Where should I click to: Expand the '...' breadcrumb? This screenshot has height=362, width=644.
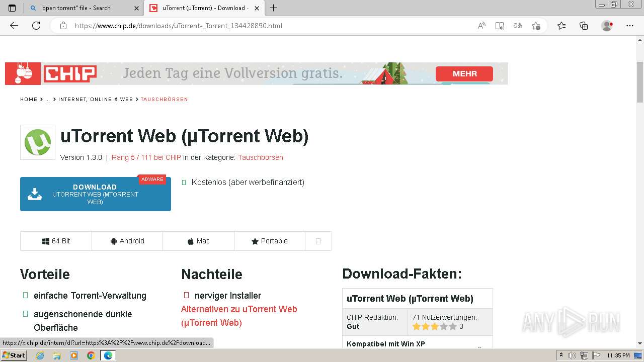click(x=48, y=100)
